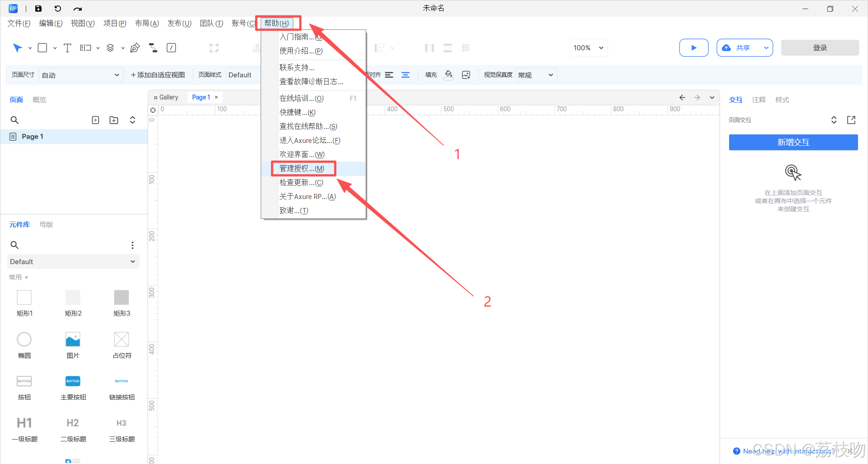Select Page 1 in pages tree
The image size is (868, 464).
coord(74,137)
